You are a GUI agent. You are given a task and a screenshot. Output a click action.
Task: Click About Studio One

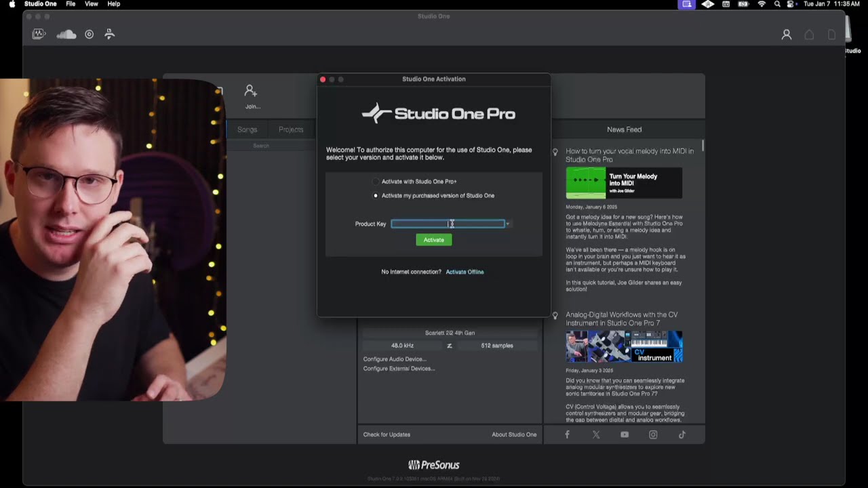(x=514, y=434)
